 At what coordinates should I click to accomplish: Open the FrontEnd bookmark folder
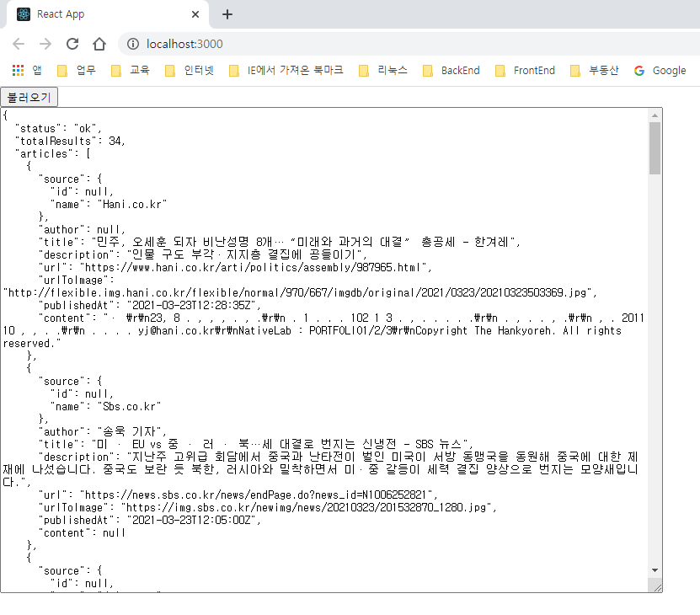525,70
